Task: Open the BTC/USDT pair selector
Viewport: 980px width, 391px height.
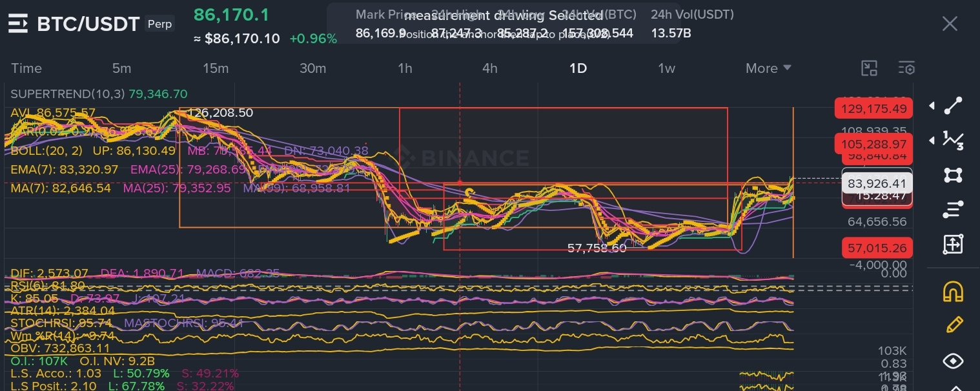Action: (x=88, y=24)
